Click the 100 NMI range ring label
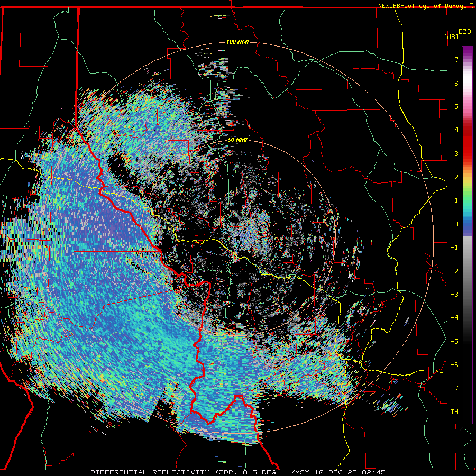The image size is (476, 476). [237, 42]
